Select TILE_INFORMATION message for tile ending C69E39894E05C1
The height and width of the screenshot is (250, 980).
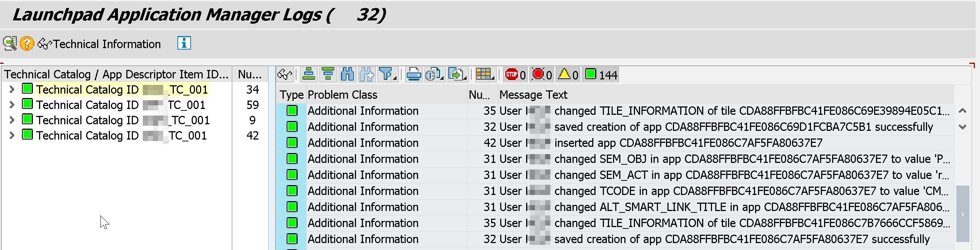(726, 111)
